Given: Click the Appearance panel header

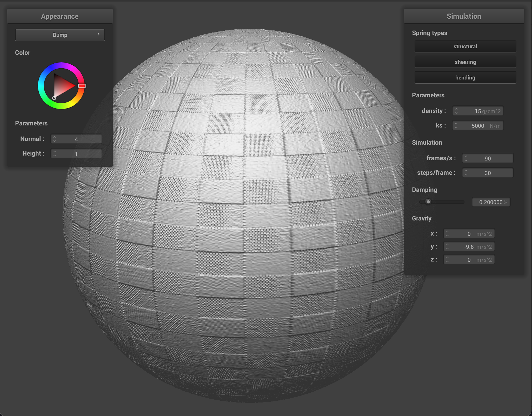Looking at the screenshot, I should (60, 16).
